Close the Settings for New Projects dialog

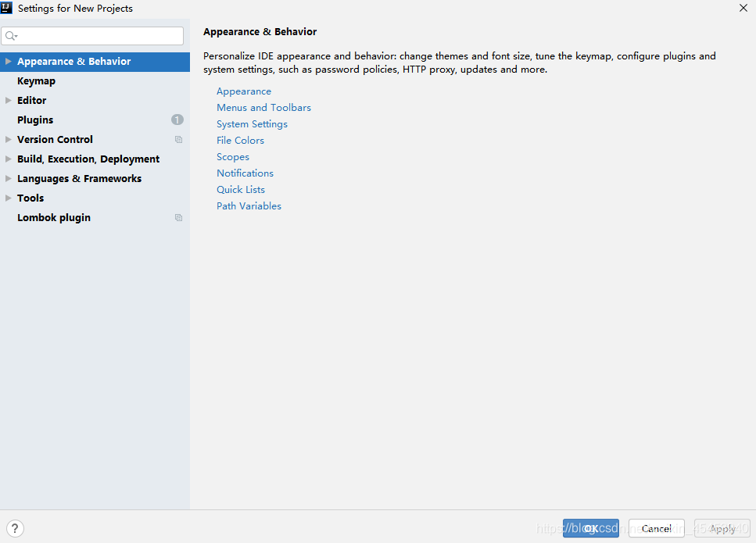click(x=743, y=8)
